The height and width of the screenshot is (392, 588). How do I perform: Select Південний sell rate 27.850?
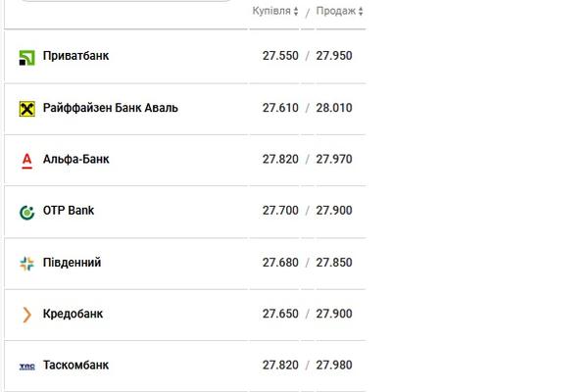[334, 263]
